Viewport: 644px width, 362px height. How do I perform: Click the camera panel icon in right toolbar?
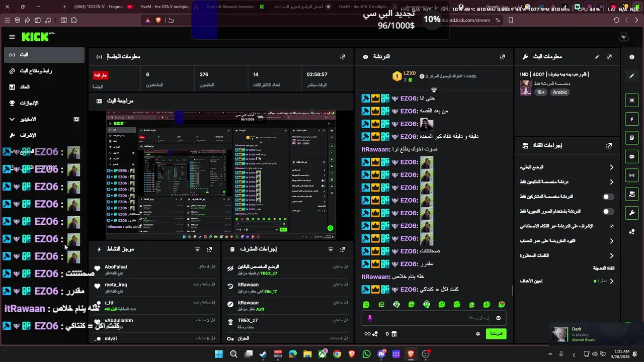(632, 194)
